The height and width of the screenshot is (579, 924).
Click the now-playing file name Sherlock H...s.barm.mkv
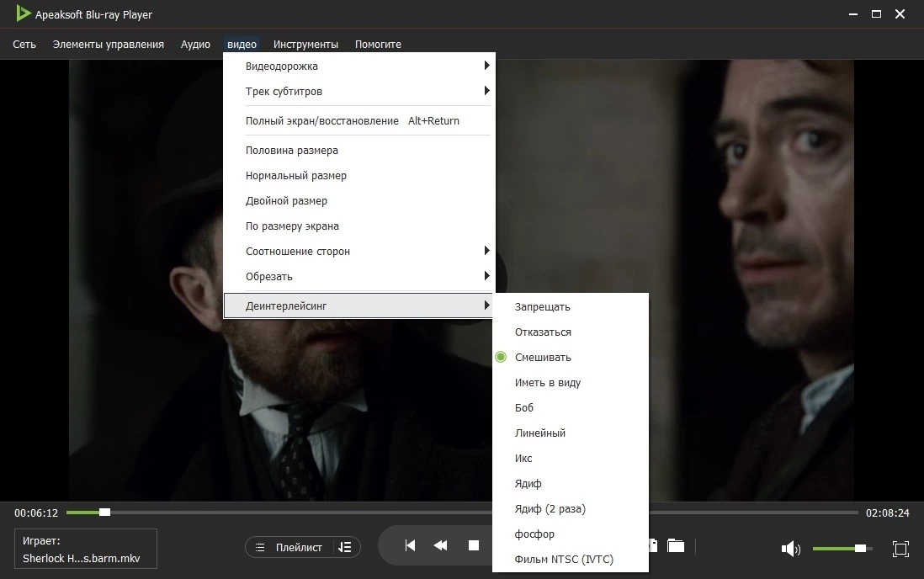82,558
